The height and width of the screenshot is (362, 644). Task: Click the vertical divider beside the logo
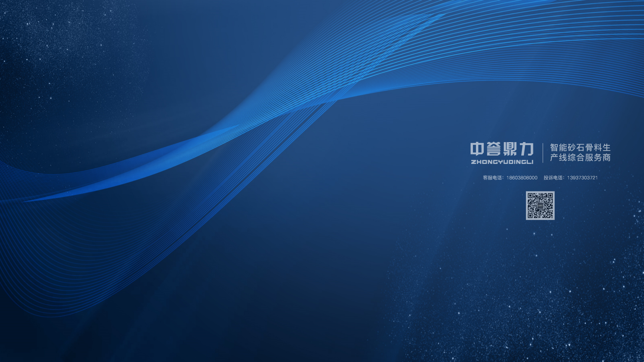tap(543, 153)
